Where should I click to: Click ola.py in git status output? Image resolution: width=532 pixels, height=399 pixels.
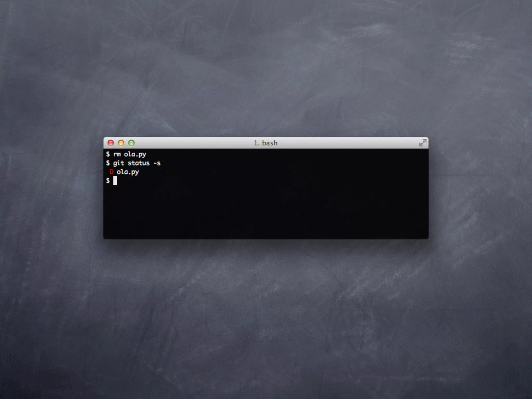click(x=128, y=172)
